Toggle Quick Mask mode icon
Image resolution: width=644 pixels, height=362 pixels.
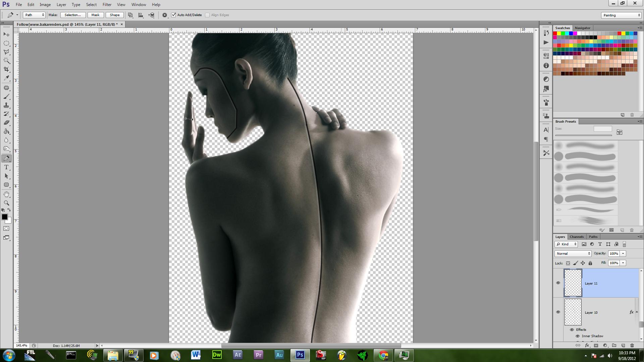coord(6,229)
